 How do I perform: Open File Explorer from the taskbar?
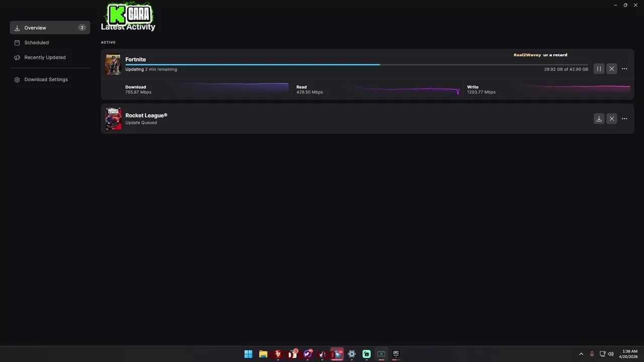(263, 354)
